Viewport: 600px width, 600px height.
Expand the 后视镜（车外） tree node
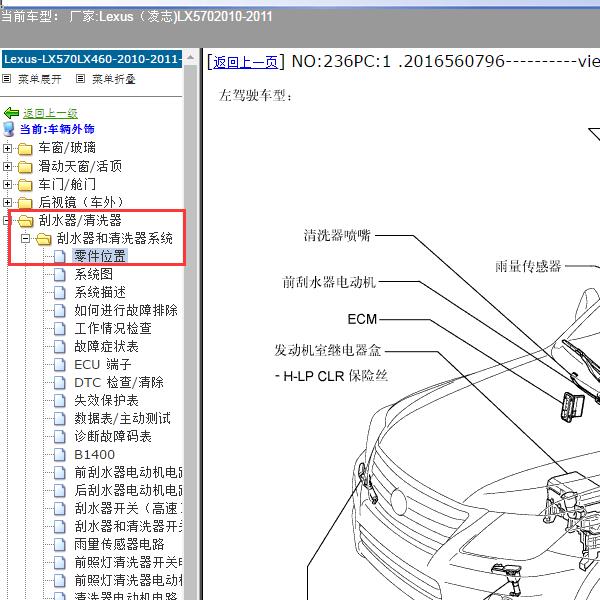7,202
